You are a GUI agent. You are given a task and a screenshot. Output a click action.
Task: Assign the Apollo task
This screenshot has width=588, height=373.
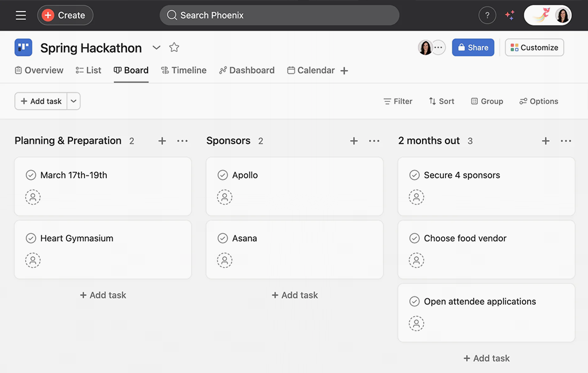(225, 197)
